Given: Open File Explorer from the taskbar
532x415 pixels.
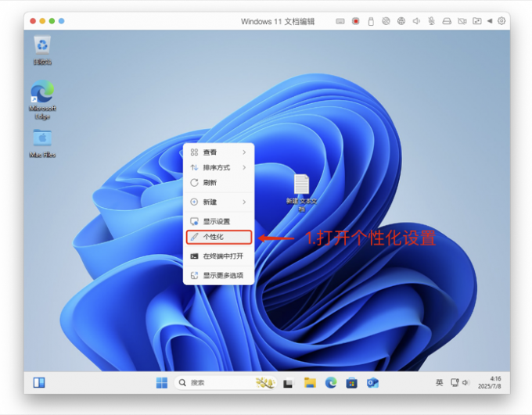Looking at the screenshot, I should tap(310, 383).
